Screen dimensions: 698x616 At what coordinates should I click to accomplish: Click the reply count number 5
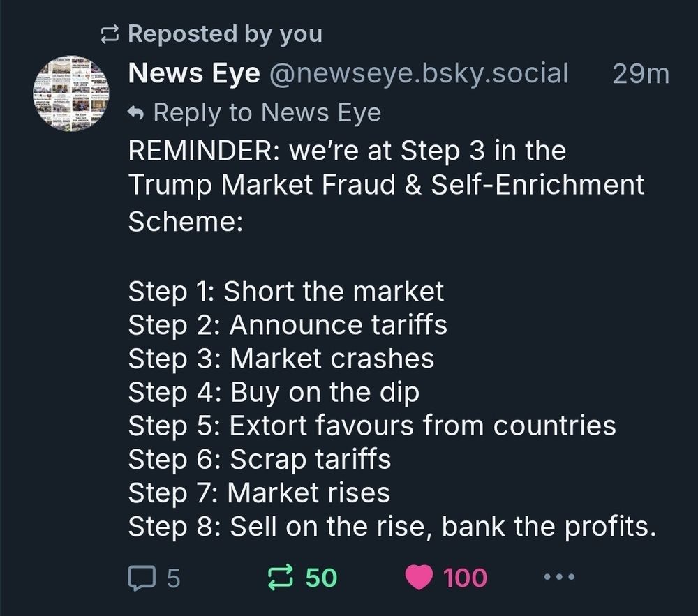pos(174,578)
